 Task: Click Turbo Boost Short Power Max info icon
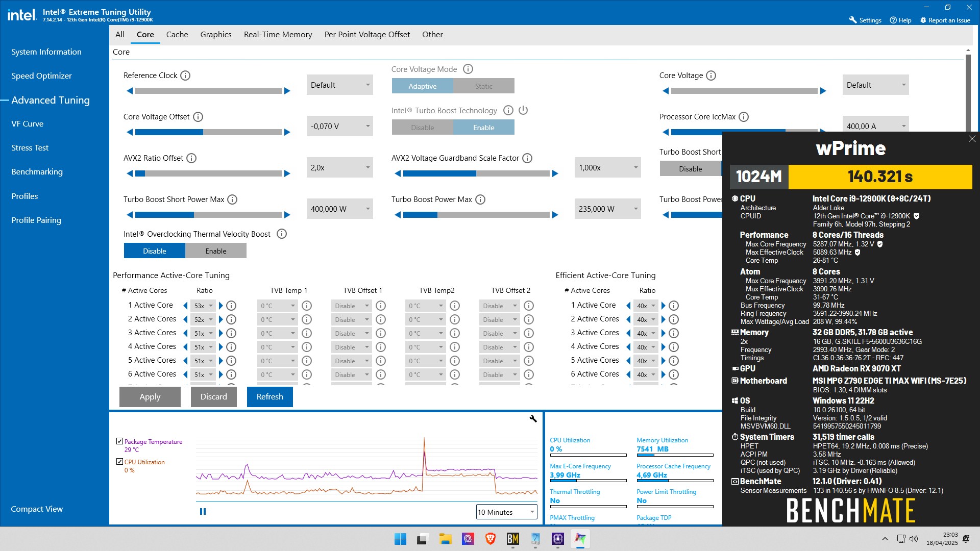pyautogui.click(x=232, y=199)
